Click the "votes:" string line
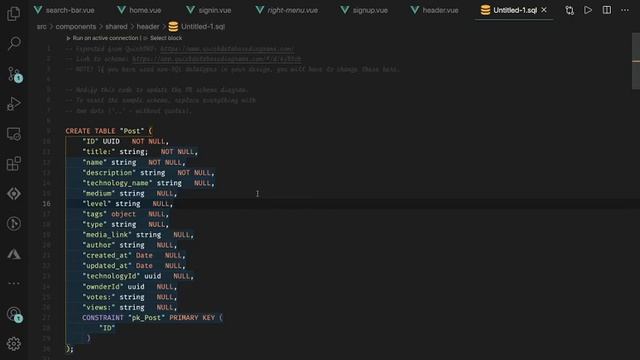Image resolution: width=640 pixels, height=360 pixels. [129, 297]
